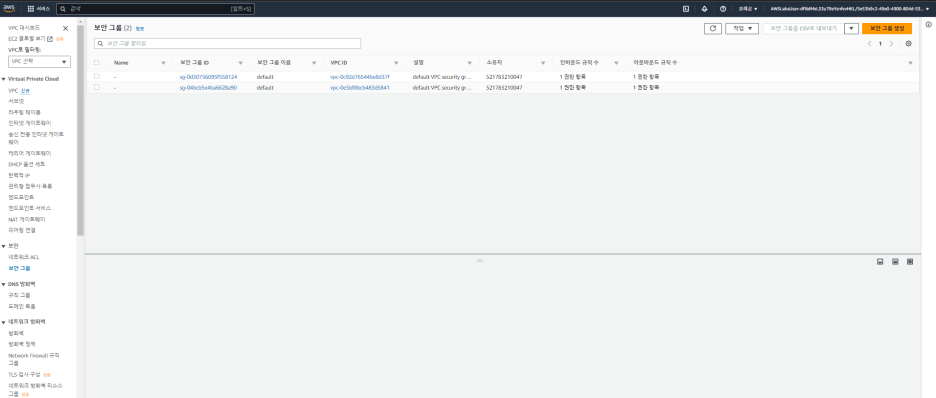Open the region selector dropdown
This screenshot has height=398, width=936.
(747, 9)
